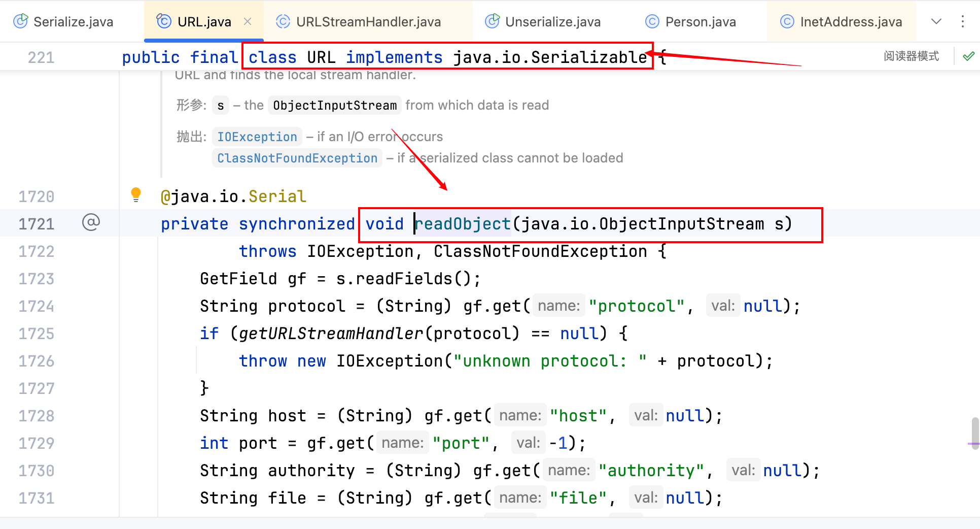Click the InetAddress.java tab class icon
Viewport: 980px width, 529px height.
click(787, 21)
